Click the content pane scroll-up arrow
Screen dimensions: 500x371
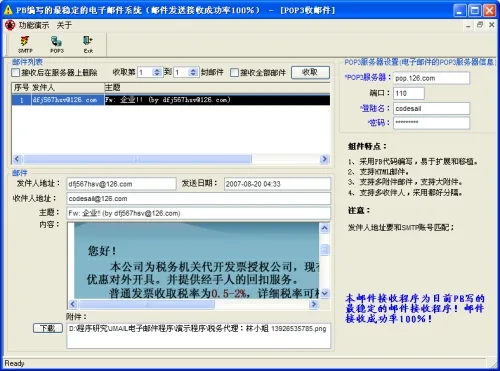[x=324, y=228]
